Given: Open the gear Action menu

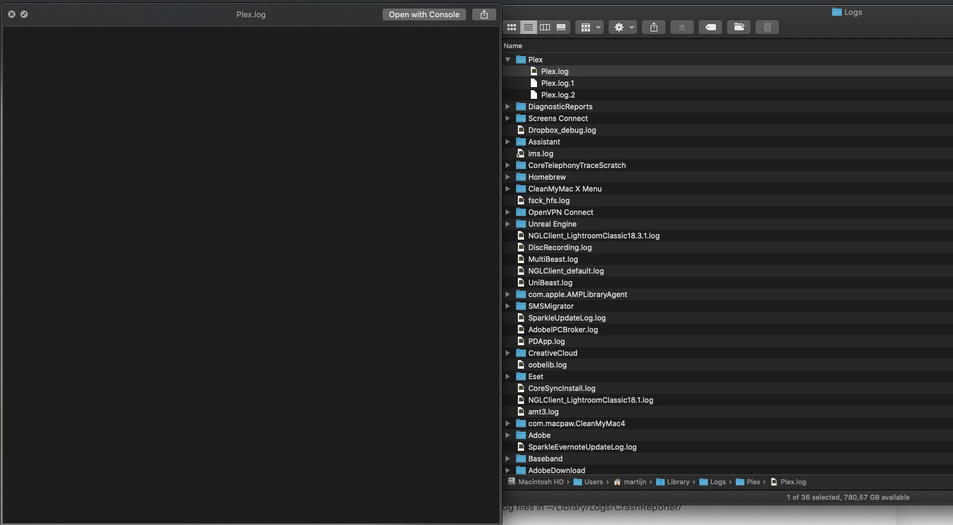Looking at the screenshot, I should point(623,27).
